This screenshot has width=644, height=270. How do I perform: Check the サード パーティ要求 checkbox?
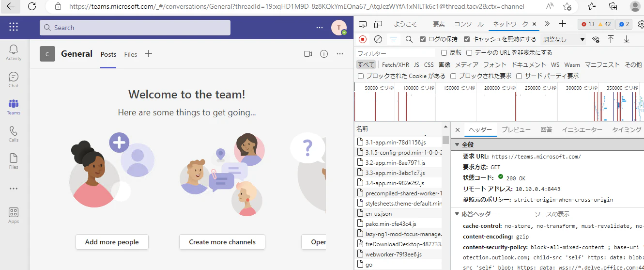click(x=519, y=76)
